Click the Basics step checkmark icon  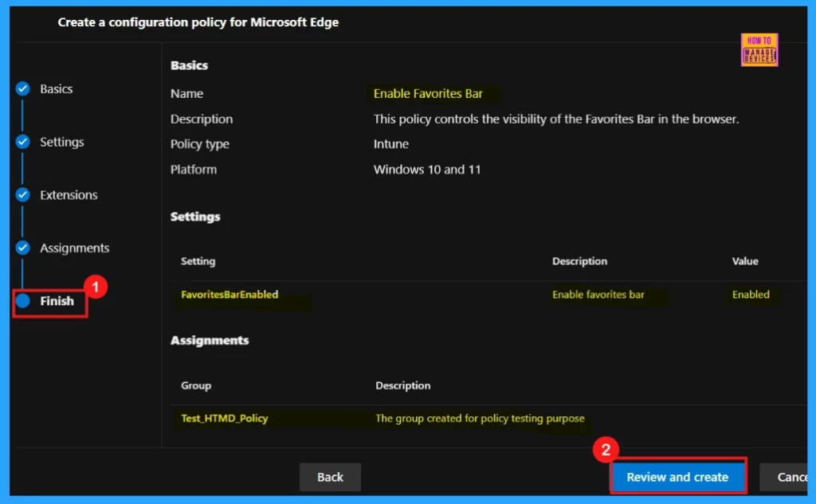click(x=22, y=89)
